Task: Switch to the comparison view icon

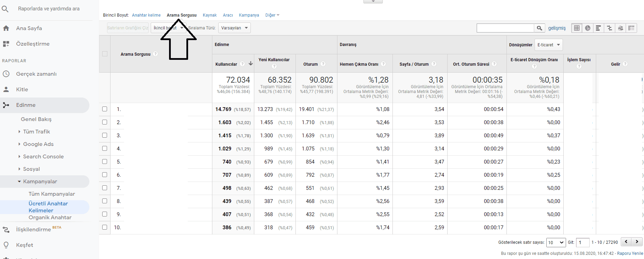Action: coord(609,28)
